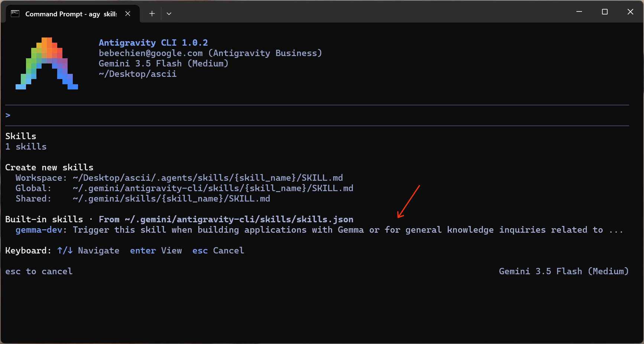644x344 pixels.
Task: Maximize the terminal window
Action: (605, 12)
